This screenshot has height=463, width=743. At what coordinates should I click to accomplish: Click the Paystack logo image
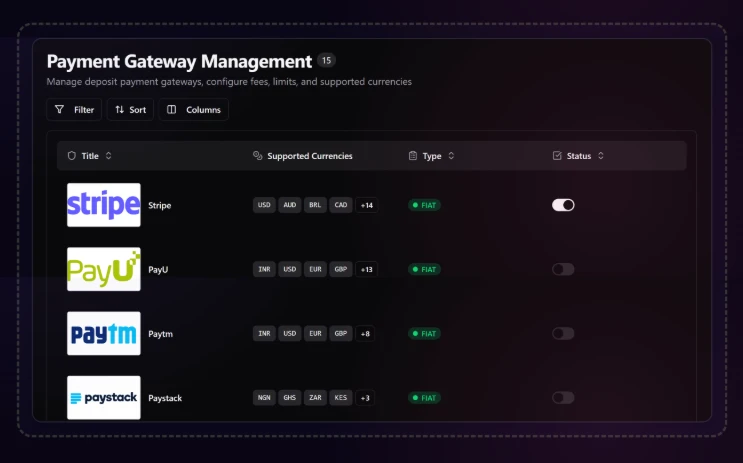pos(103,398)
